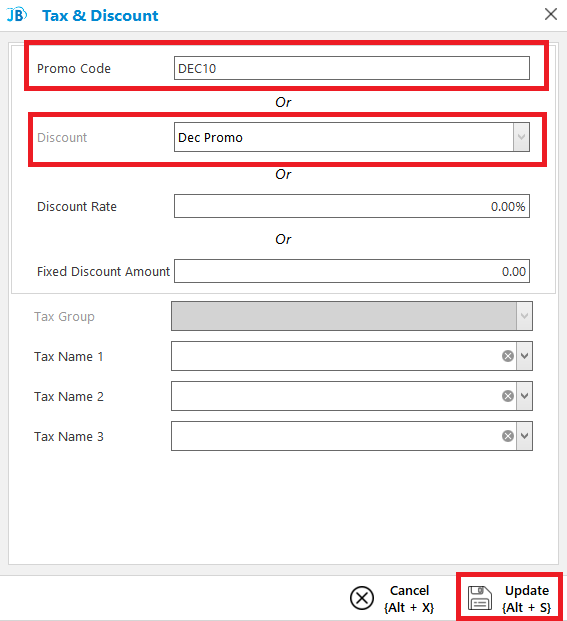Click the Cancel {Alt + X} button label

pyautogui.click(x=409, y=598)
